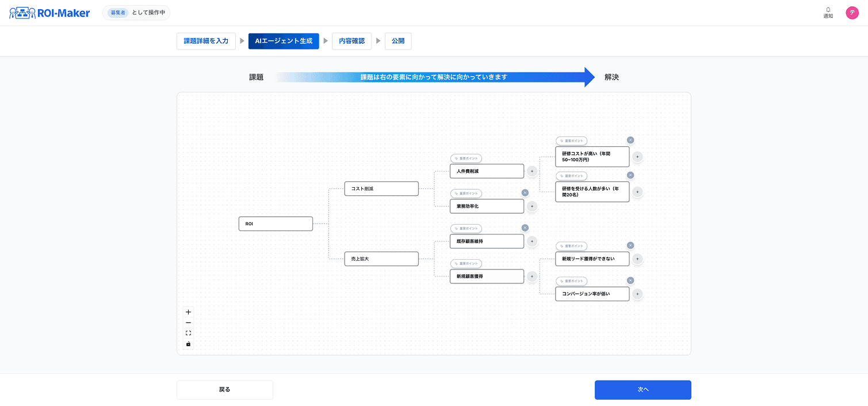Switch to the 内容確認 step
Viewport: 868px width, 406px height.
point(351,41)
